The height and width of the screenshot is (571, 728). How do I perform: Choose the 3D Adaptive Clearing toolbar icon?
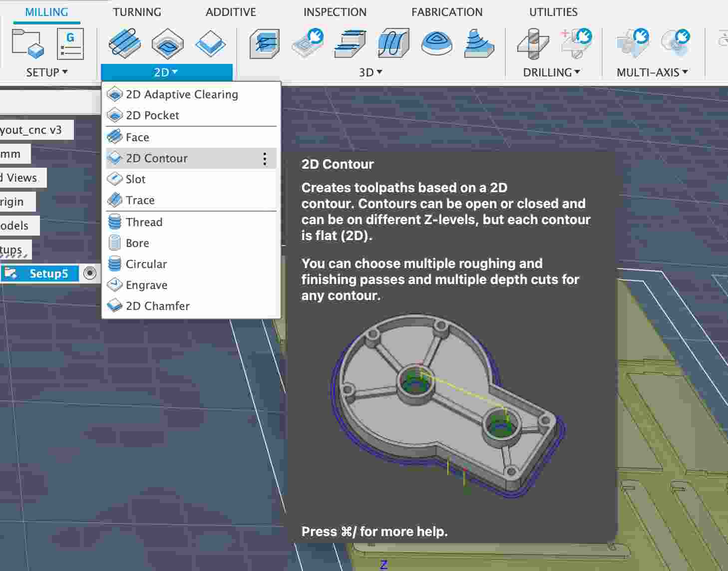(264, 44)
